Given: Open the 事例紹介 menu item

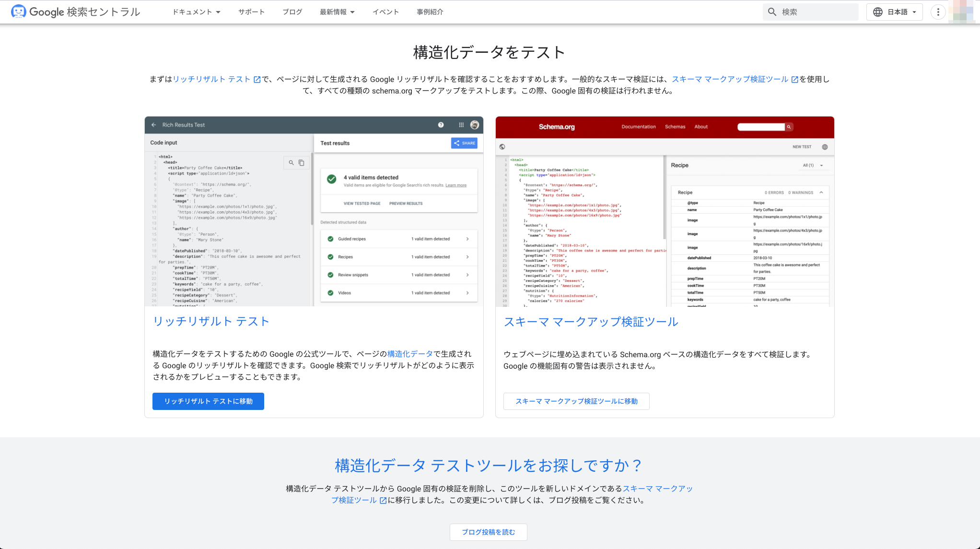Looking at the screenshot, I should point(430,12).
